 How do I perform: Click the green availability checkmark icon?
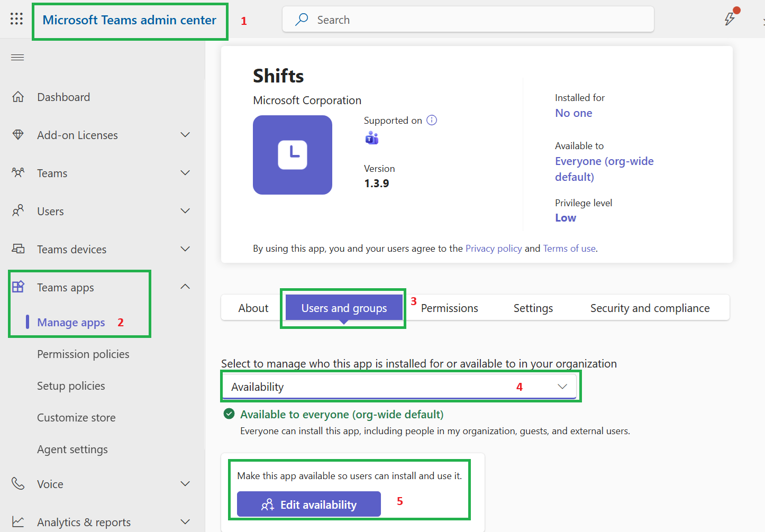click(229, 414)
